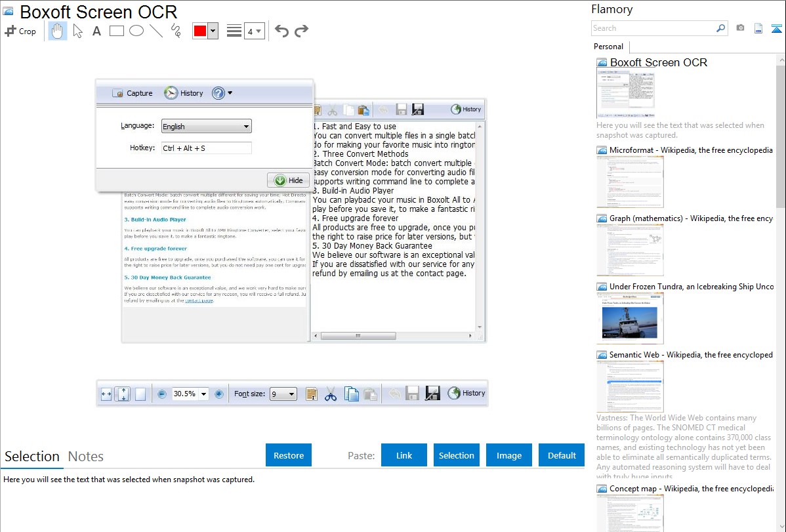Click the paste Link button

tap(404, 455)
